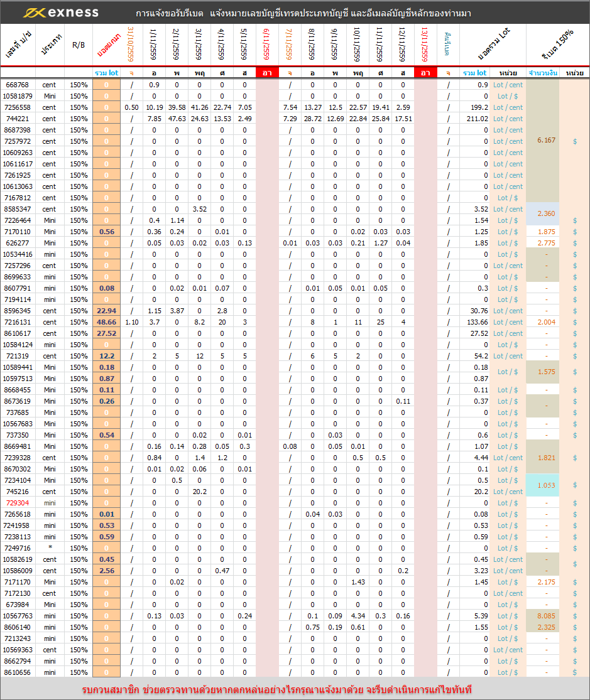Click account number 8673619
Viewport: 590px width, 700px height.
coord(18,401)
